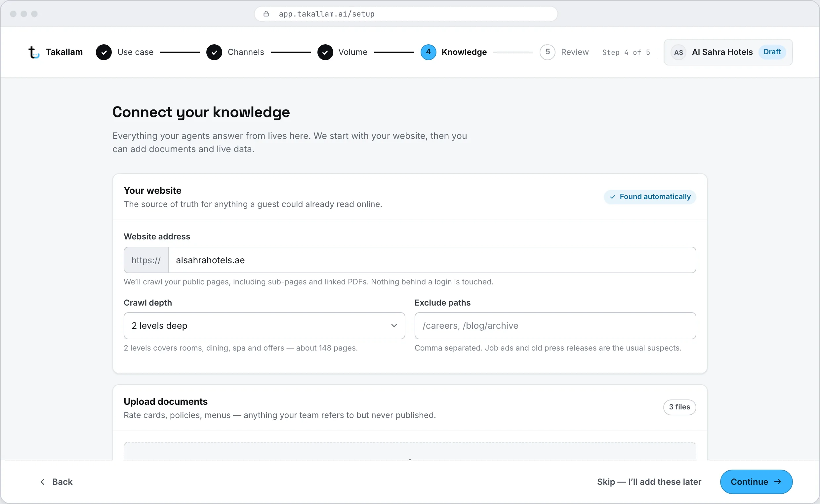Click the https:// prefix label
Image resolution: width=820 pixels, height=504 pixels.
pyautogui.click(x=146, y=260)
